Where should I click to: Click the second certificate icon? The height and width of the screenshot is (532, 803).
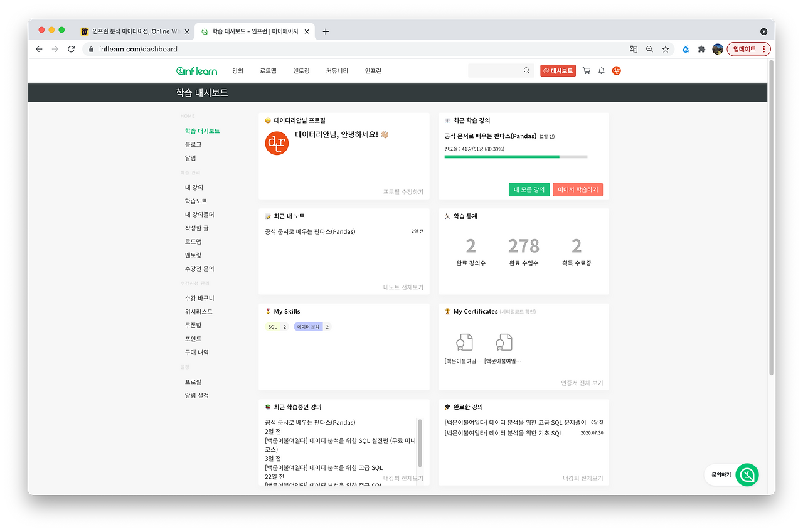coord(504,342)
